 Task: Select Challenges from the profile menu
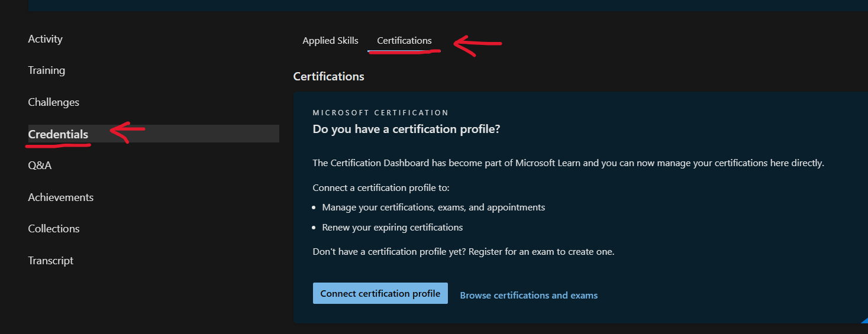pyautogui.click(x=53, y=102)
